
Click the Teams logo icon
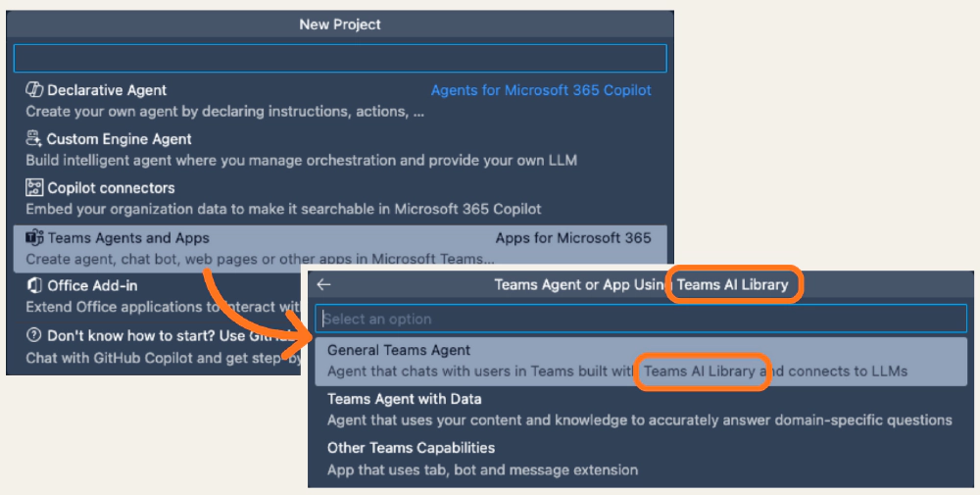click(x=34, y=237)
